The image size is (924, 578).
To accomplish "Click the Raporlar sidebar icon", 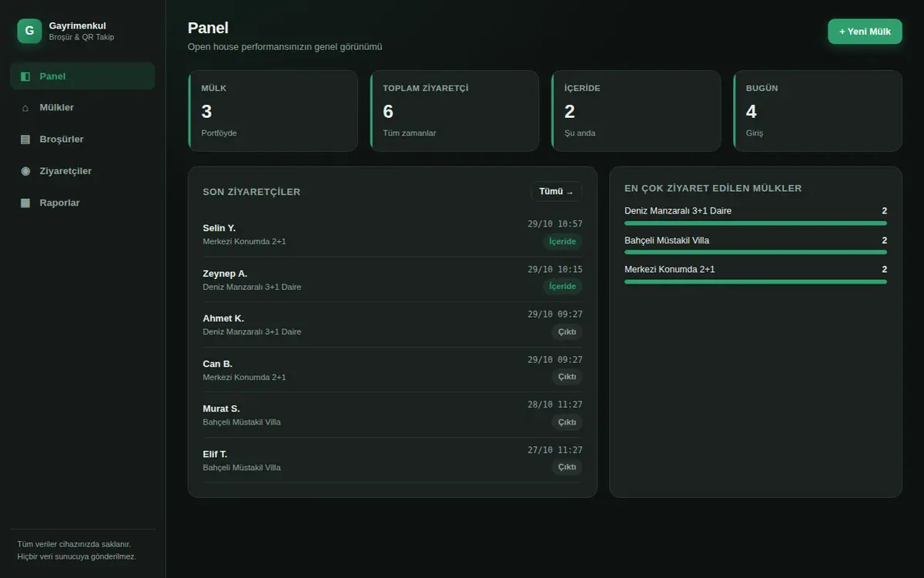I will 25,203.
